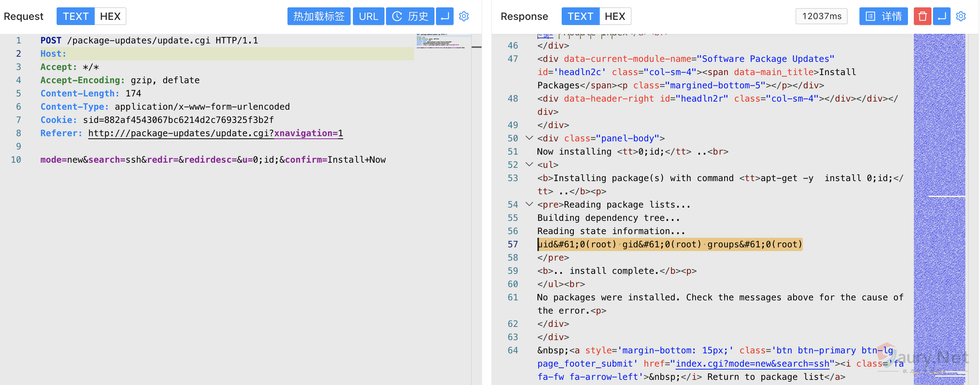
Task: Click the red trash delete icon
Action: click(922, 16)
